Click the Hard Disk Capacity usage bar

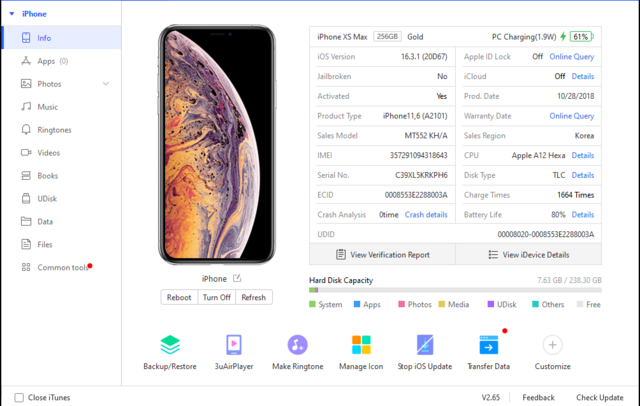[455, 290]
